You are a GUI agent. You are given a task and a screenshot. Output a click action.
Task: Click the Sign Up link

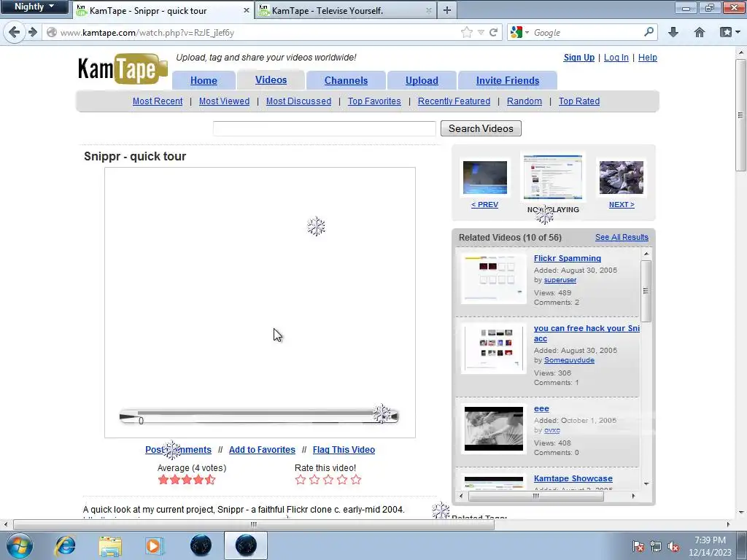(578, 57)
